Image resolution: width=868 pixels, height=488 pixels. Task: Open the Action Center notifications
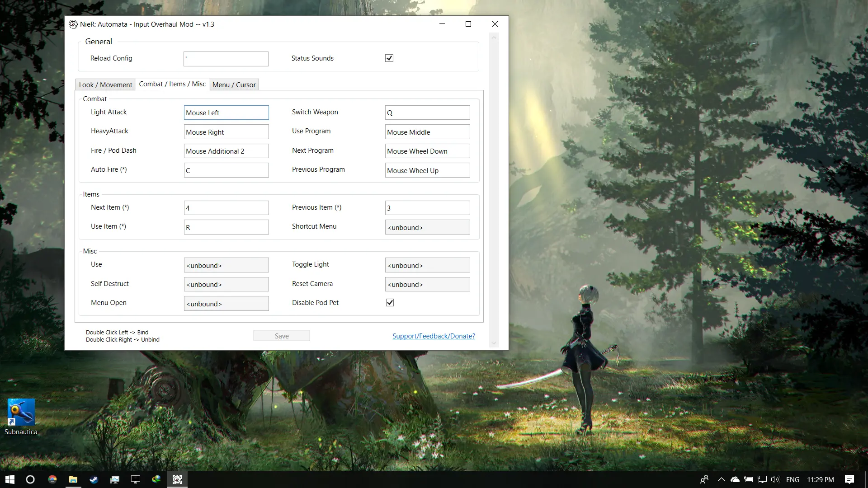pyautogui.click(x=849, y=479)
